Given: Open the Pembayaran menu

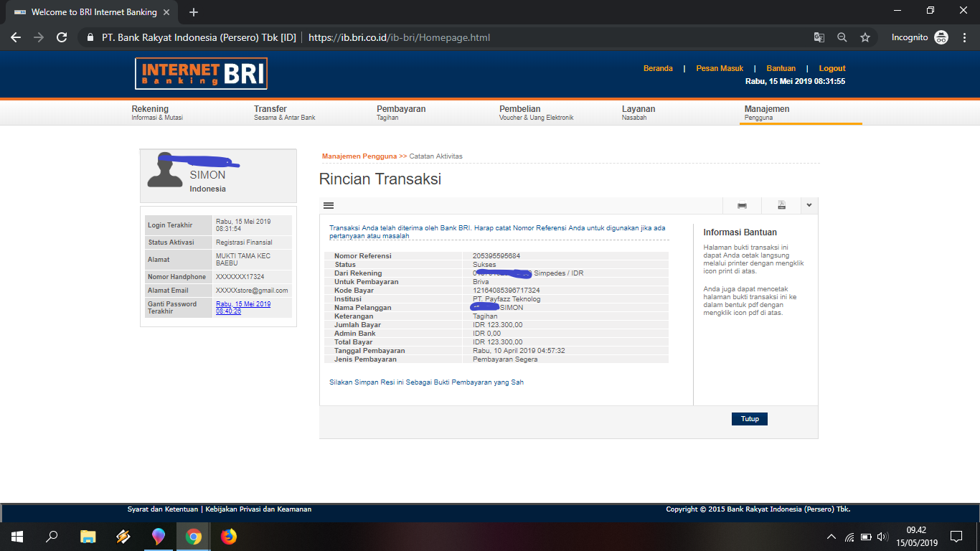Looking at the screenshot, I should 401,113.
